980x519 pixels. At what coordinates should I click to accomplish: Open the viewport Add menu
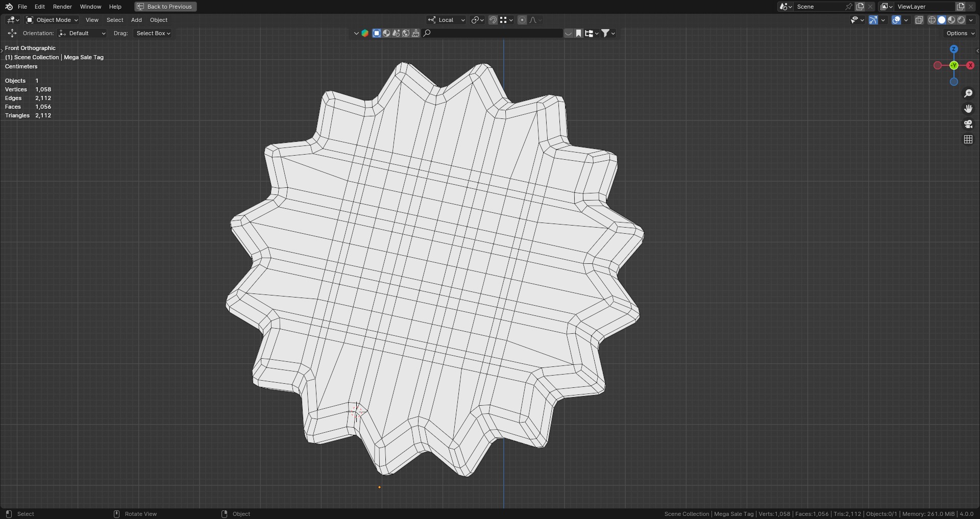point(136,20)
